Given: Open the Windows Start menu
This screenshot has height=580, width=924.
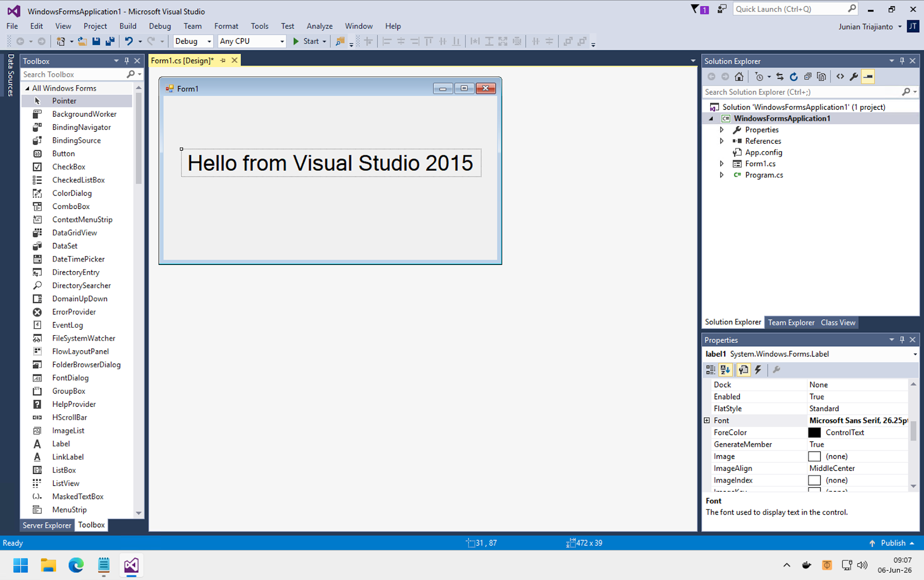Looking at the screenshot, I should coord(21,565).
